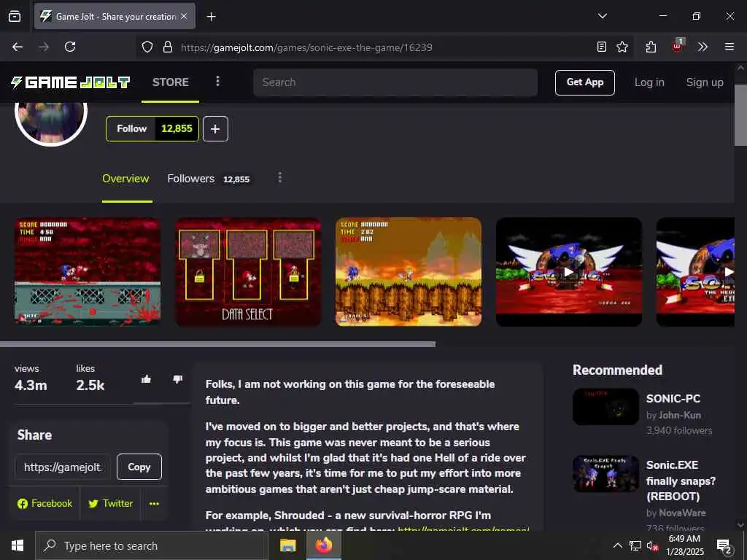Click the Firefox taskbar icon
This screenshot has height=560, width=747.
[323, 545]
